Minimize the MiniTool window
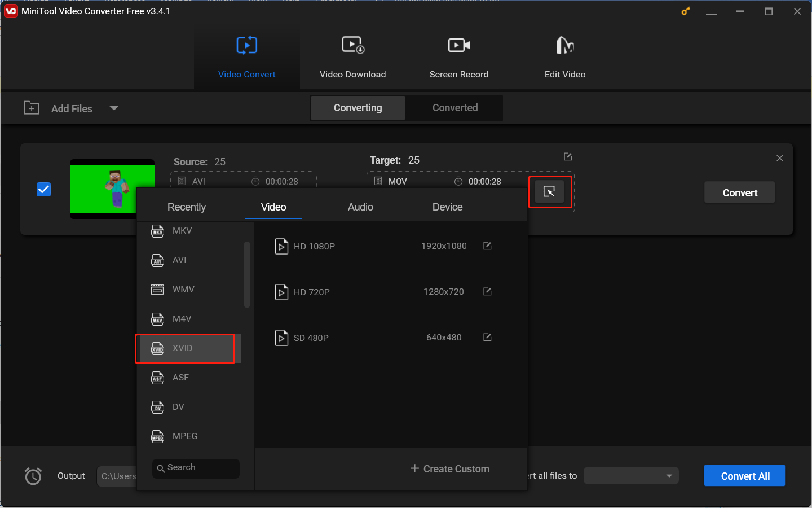812x508 pixels. (740, 11)
